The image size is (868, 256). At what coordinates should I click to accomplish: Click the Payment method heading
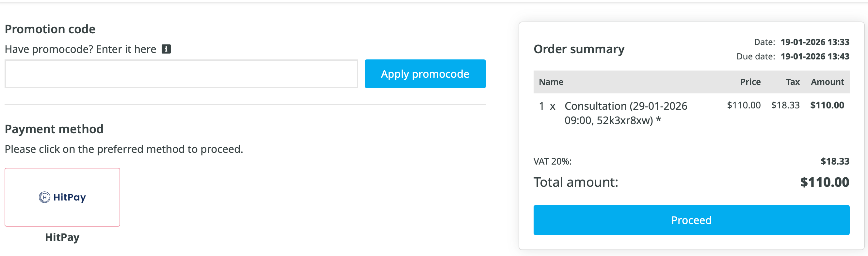pyautogui.click(x=54, y=129)
